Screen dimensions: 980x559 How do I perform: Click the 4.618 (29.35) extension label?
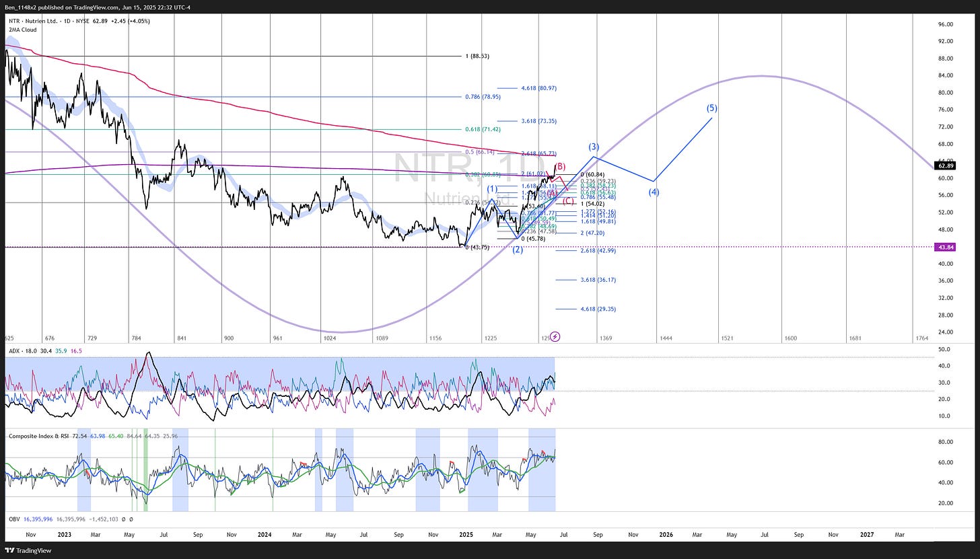pos(598,309)
